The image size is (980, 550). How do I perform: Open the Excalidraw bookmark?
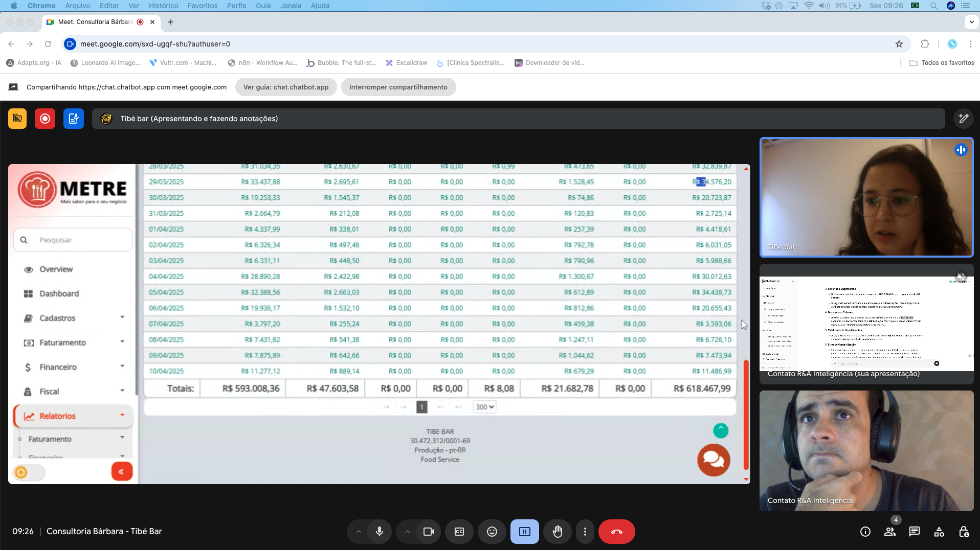pyautogui.click(x=406, y=63)
